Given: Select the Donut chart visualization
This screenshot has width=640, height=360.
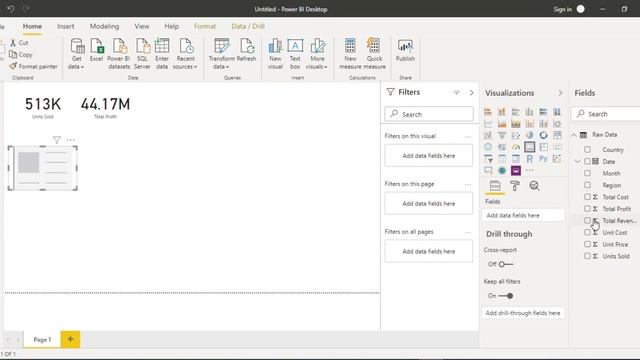Looking at the screenshot, I should pyautogui.click(x=543, y=135).
